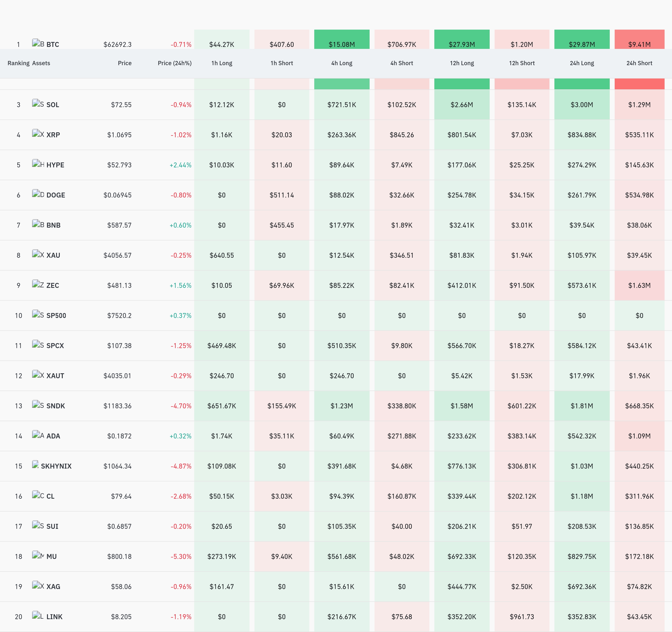Sort by 1h Short column header
Viewport: 672px width, 632px height.
[x=282, y=63]
